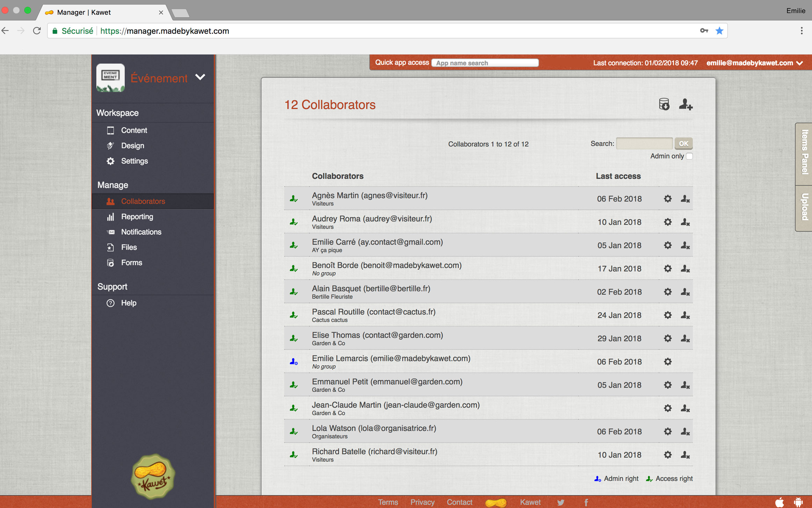
Task: Enable the Admin only checkbox
Action: [689, 156]
